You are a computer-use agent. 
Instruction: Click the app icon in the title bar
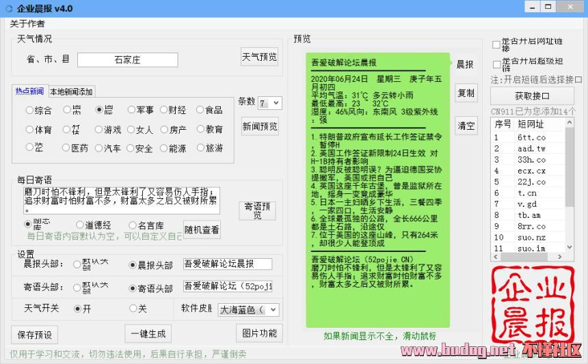[8, 8]
